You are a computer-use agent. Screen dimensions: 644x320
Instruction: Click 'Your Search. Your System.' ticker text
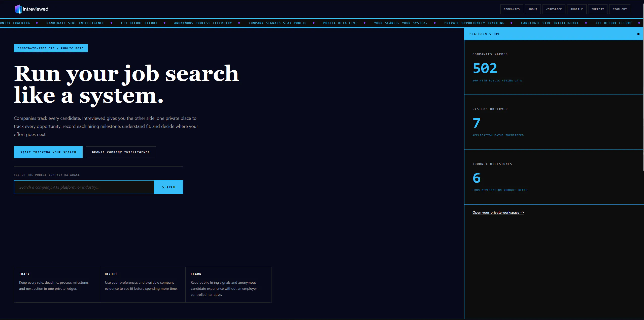coord(401,23)
